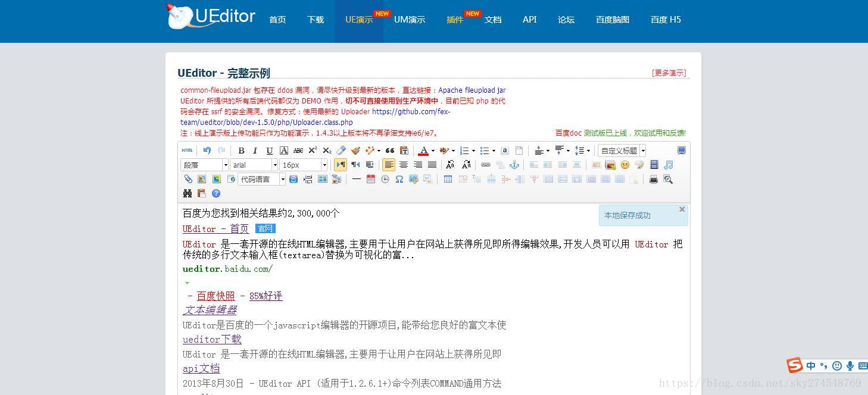
Task: Click the print printer icon
Action: tap(654, 179)
